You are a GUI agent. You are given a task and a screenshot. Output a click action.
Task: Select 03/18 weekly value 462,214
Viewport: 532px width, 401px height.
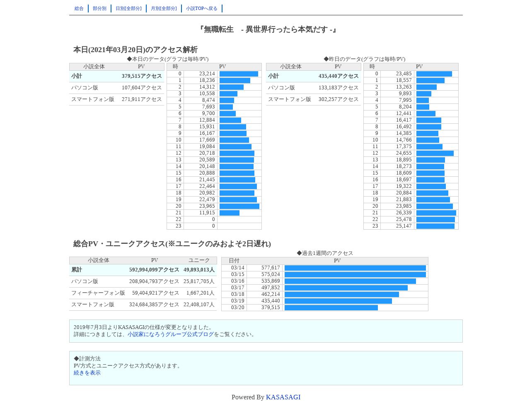tap(271, 294)
